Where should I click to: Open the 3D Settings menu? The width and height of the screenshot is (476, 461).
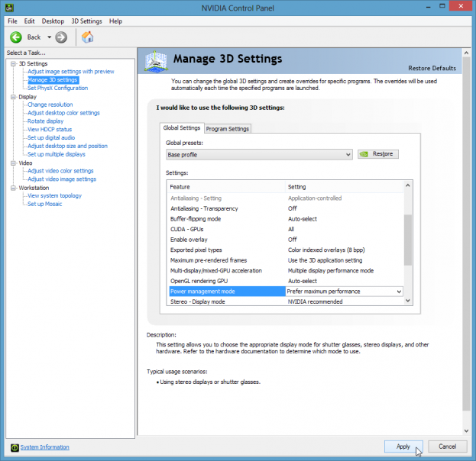coord(86,21)
